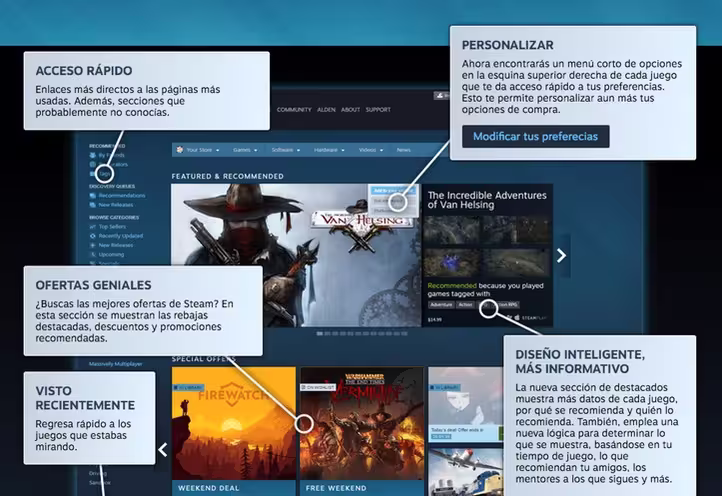
Task: Open the airplane and train offer card
Action: click(x=466, y=472)
